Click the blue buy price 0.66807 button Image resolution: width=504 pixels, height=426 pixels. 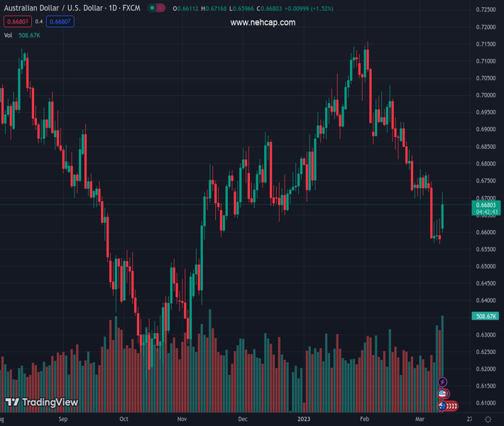(60, 21)
